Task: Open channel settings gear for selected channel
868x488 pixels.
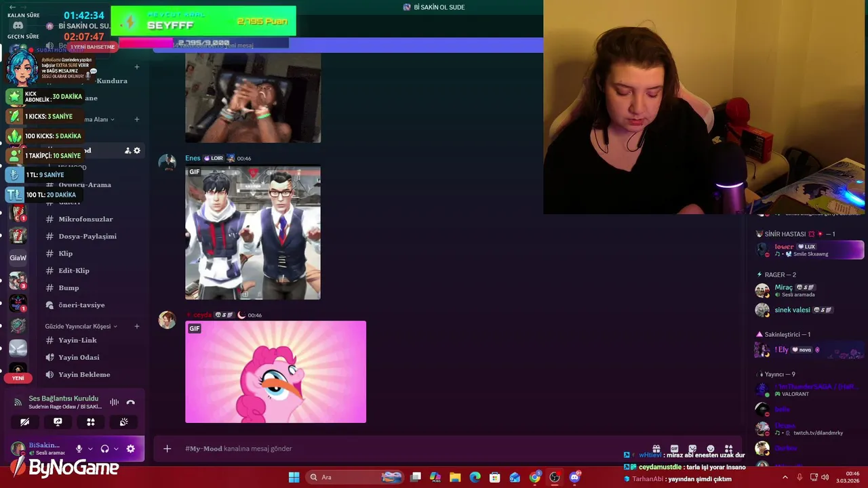Action: tap(137, 150)
